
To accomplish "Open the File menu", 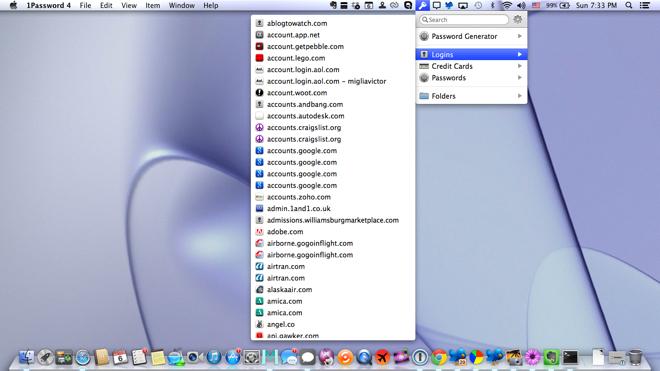I will tap(85, 5).
